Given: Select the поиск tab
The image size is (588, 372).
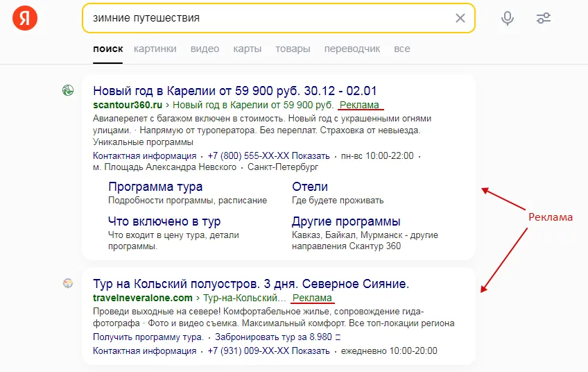Looking at the screenshot, I should pos(108,49).
